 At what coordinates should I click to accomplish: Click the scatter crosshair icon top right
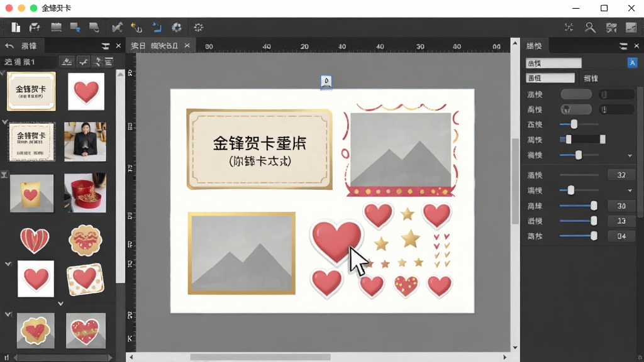(569, 28)
